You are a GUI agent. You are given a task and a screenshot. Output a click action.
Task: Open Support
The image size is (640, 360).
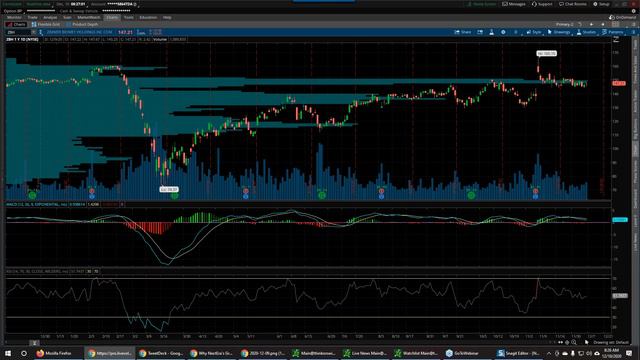coord(542,4)
